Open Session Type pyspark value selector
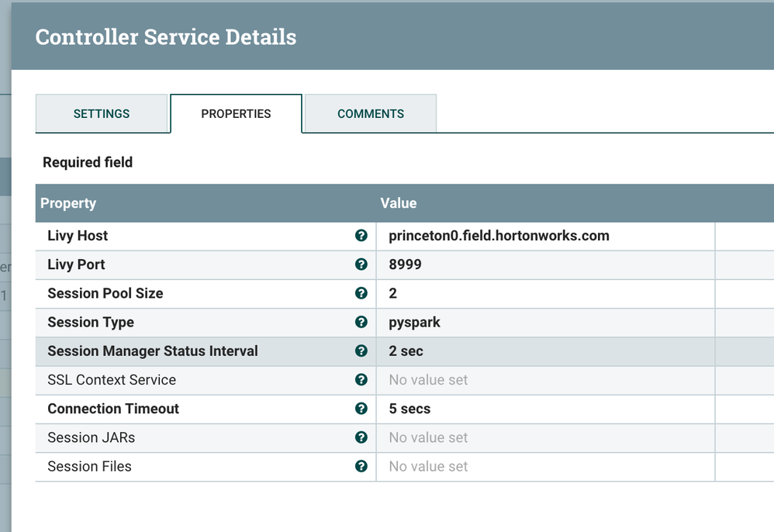Image resolution: width=774 pixels, height=532 pixels. pos(414,322)
